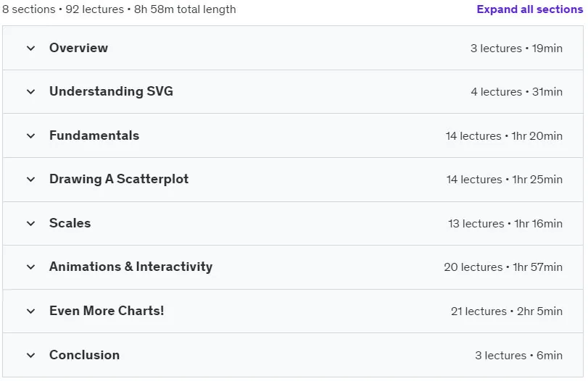588x381 pixels.
Task: Open Drawing A Scatterplot via its chevron
Action: click(x=30, y=180)
